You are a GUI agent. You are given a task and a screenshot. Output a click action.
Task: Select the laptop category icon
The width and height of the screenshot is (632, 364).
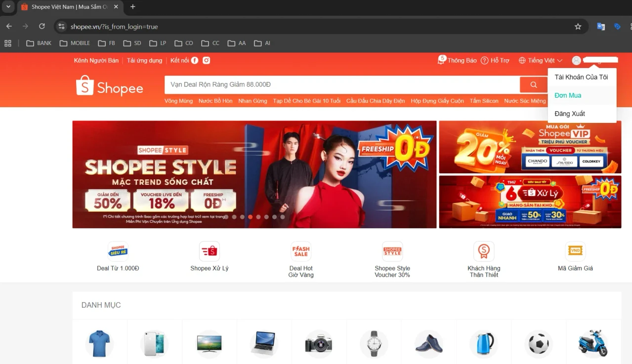[264, 343]
